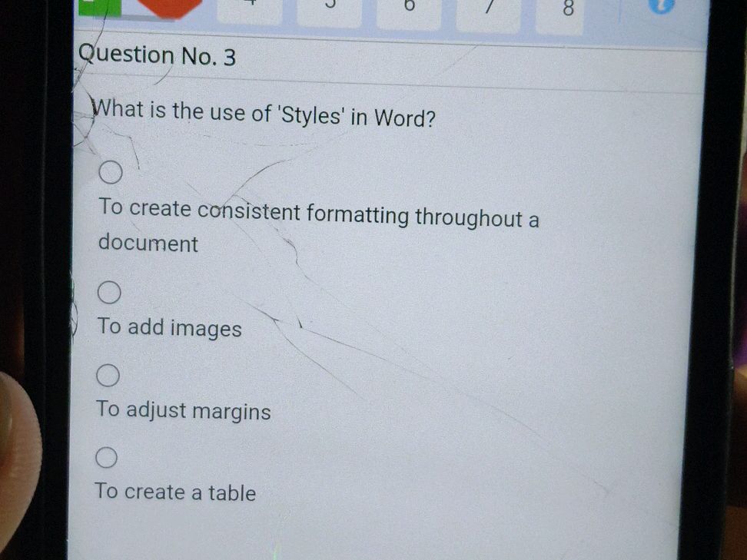Select the 'To create a table' option

coord(174,492)
